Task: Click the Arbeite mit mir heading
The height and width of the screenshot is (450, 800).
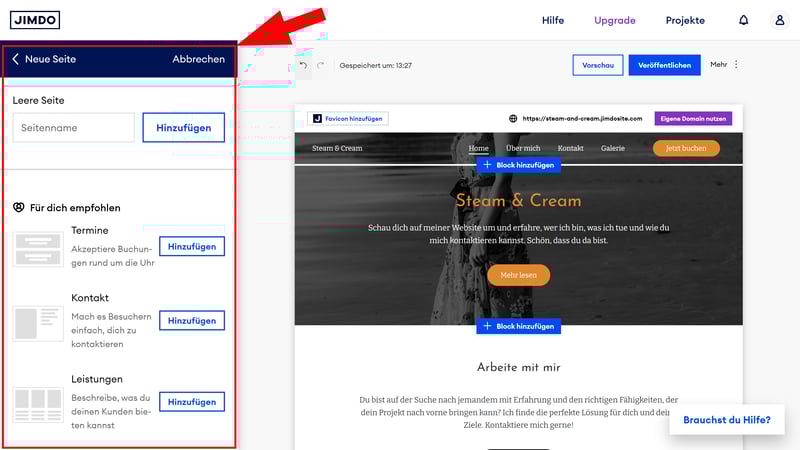Action: [518, 367]
